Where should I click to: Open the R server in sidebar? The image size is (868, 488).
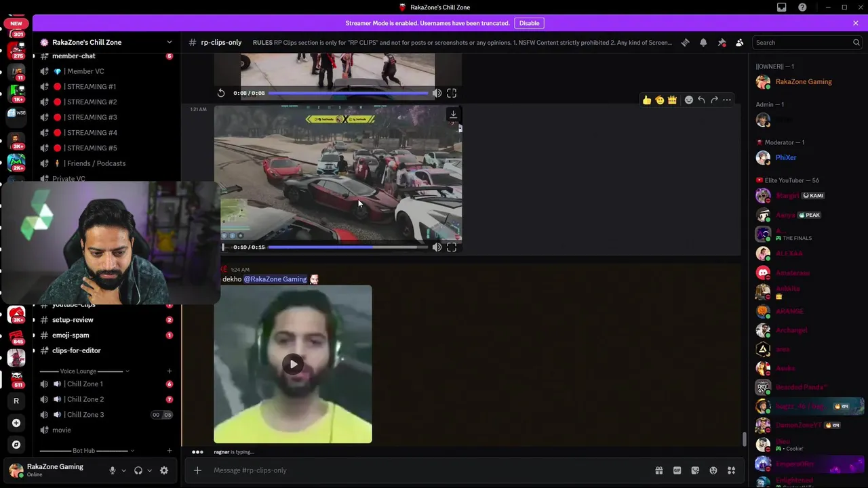pyautogui.click(x=16, y=401)
